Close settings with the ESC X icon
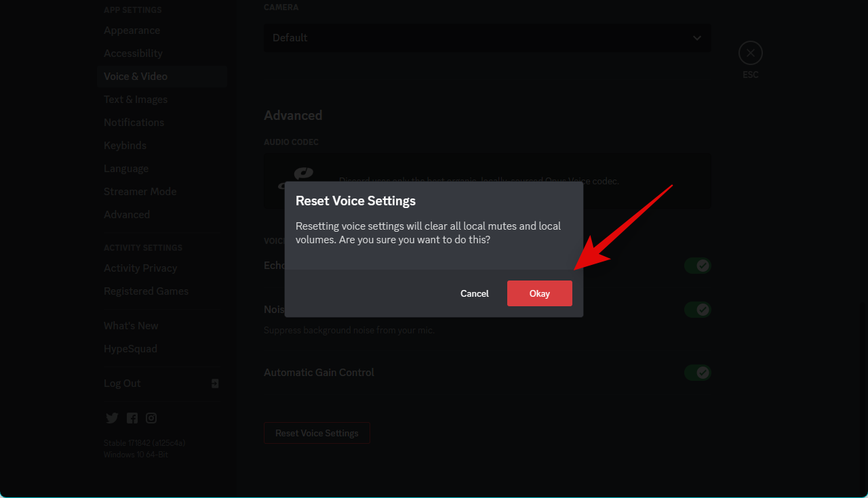The height and width of the screenshot is (498, 868). tap(750, 53)
